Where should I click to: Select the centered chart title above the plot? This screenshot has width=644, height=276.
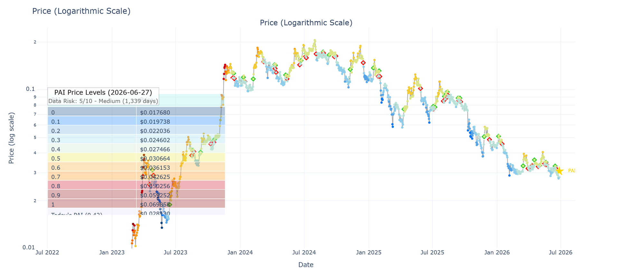[x=306, y=23]
